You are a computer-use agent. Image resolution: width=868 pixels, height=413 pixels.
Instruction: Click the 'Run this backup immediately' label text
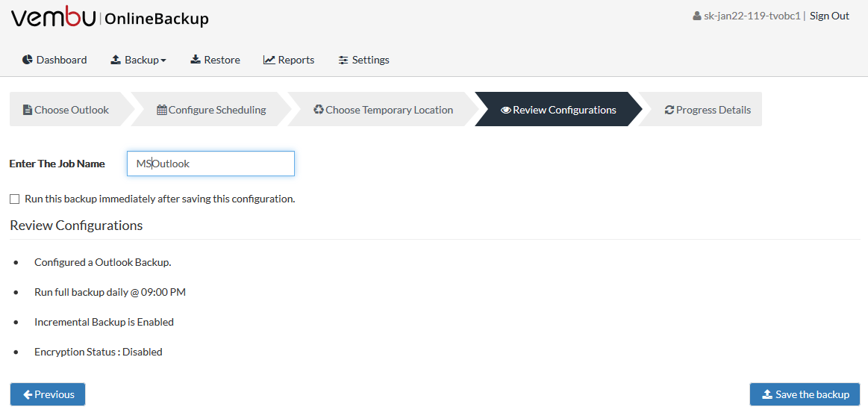[x=160, y=199]
